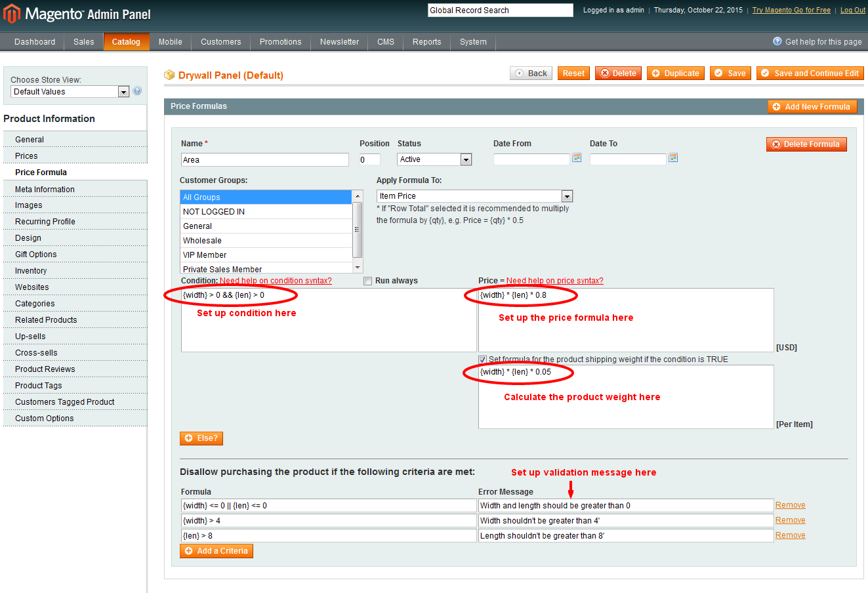Switch to the Custom Options tab
Screen dimensions: 868x593
click(x=45, y=419)
